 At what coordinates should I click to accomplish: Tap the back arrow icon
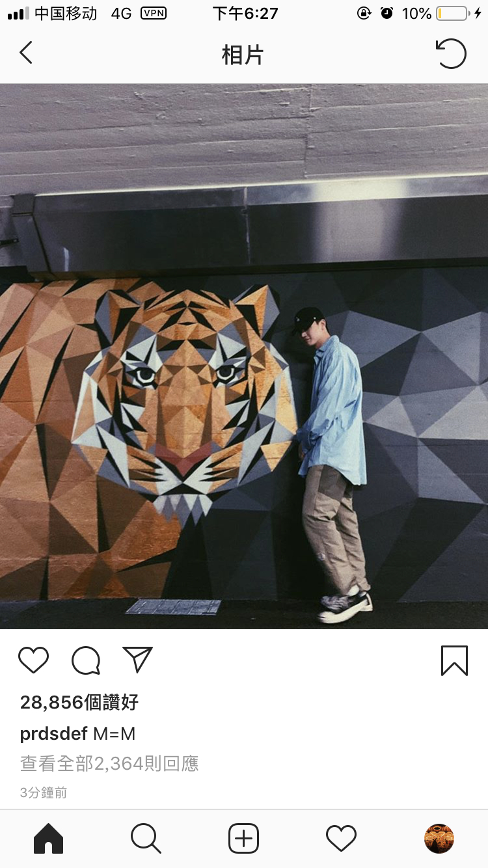(x=26, y=53)
